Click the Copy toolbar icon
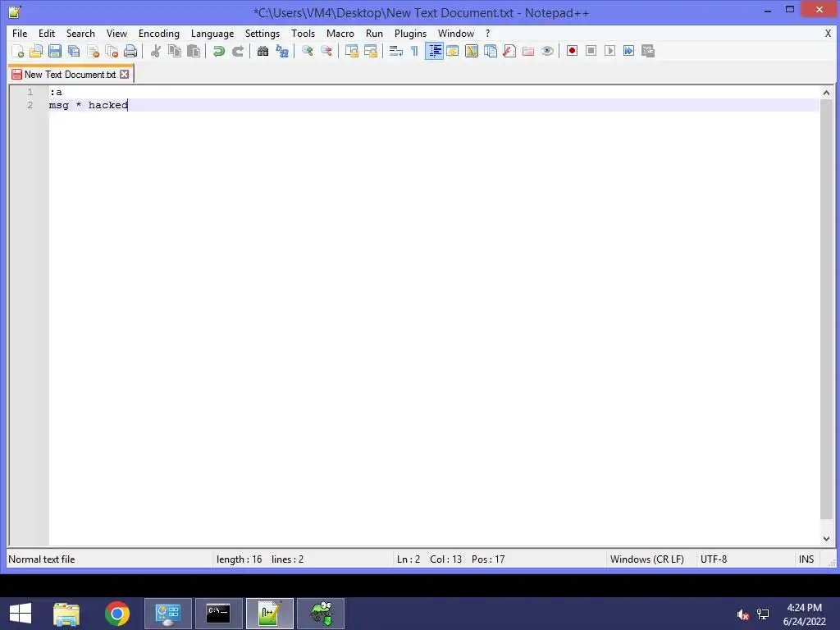 [x=175, y=51]
